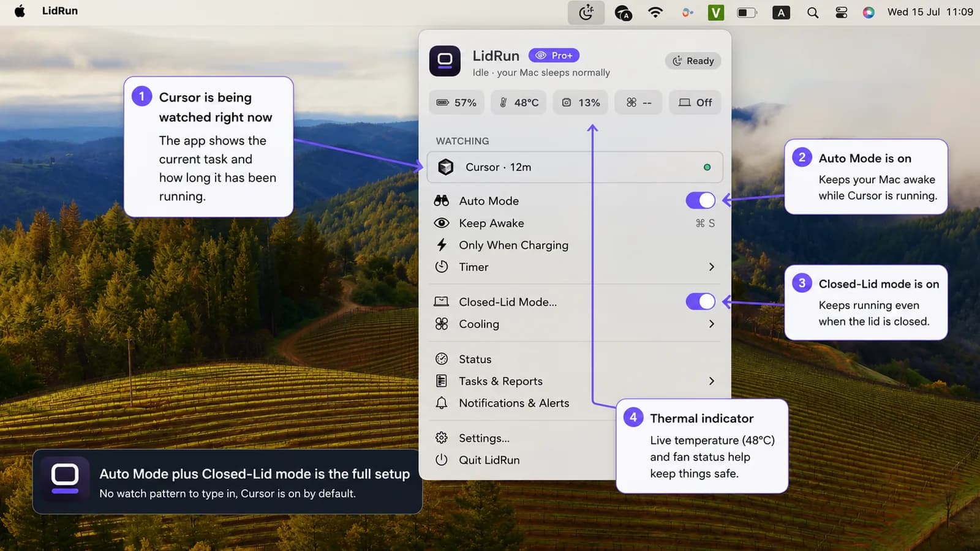980x551 pixels.
Task: Open the Status menu item
Action: [575, 359]
